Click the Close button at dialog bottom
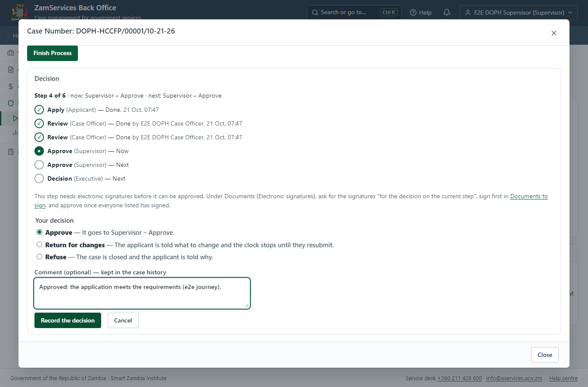 coord(545,355)
